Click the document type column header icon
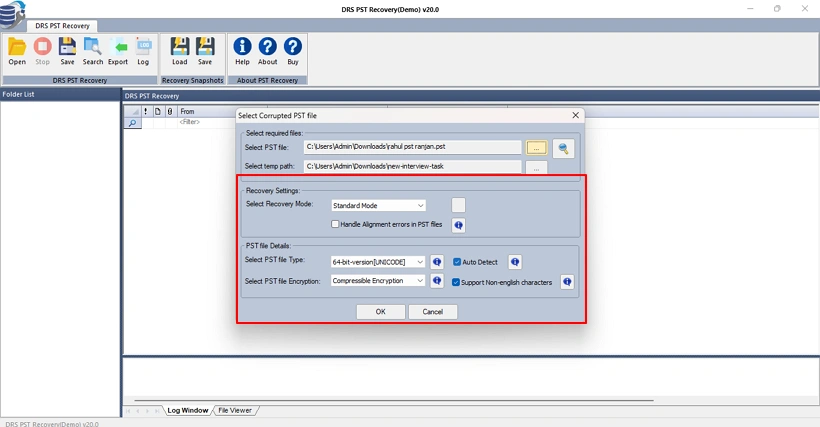820x427 pixels. click(157, 111)
